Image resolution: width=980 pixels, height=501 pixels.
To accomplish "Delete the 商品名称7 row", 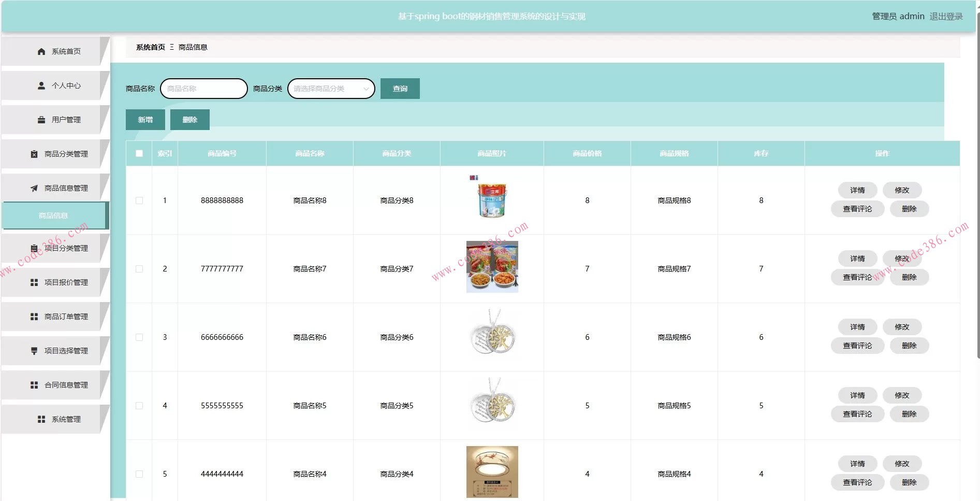I will click(x=910, y=277).
